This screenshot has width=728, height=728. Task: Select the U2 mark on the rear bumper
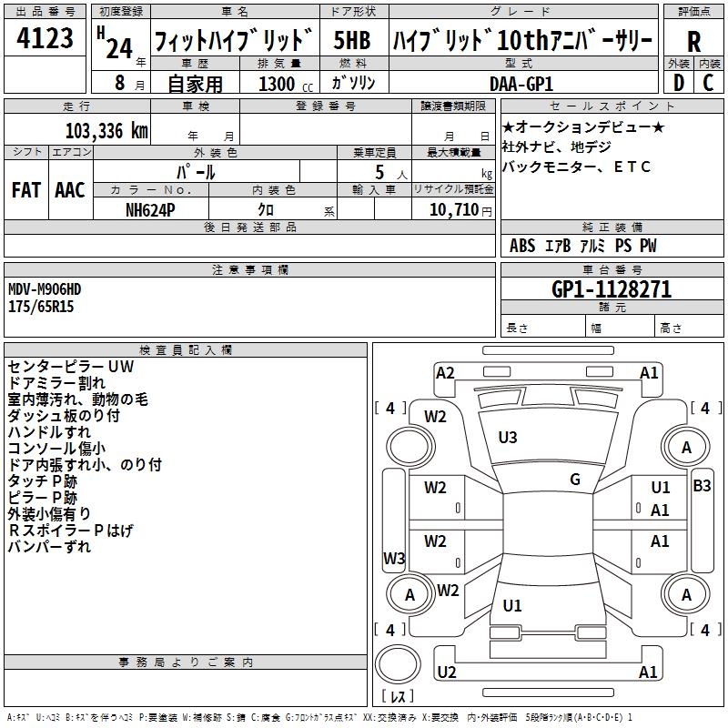point(446,672)
